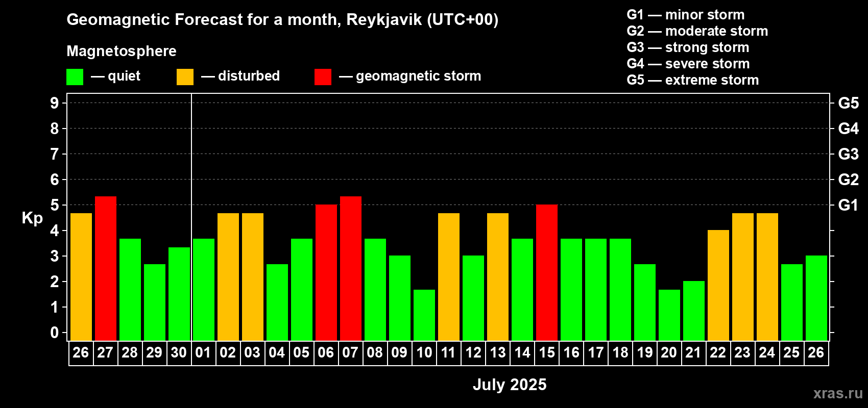Click the G5 label on right axis

point(849,103)
